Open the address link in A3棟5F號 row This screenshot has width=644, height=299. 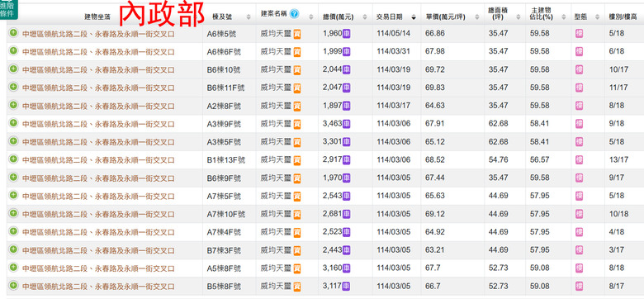coord(98,142)
